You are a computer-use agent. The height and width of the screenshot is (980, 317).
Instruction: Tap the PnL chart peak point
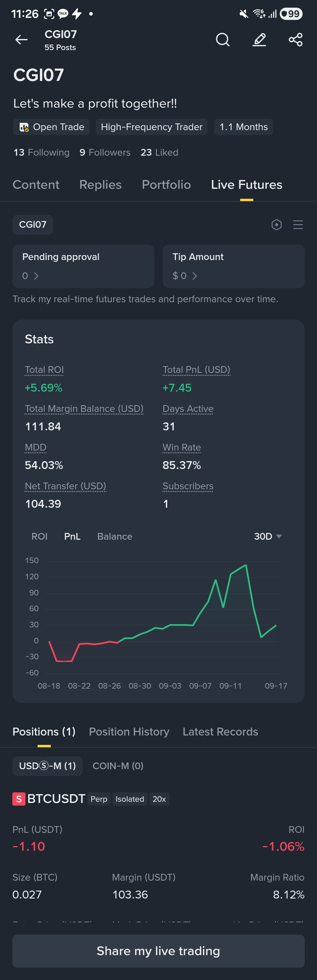pos(246,565)
